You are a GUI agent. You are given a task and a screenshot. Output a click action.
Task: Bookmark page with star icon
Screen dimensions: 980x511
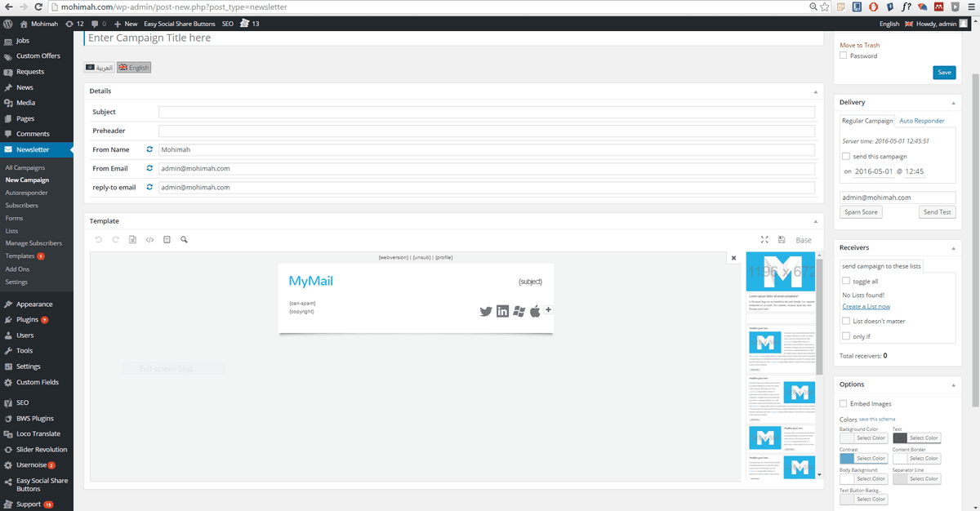point(825,7)
